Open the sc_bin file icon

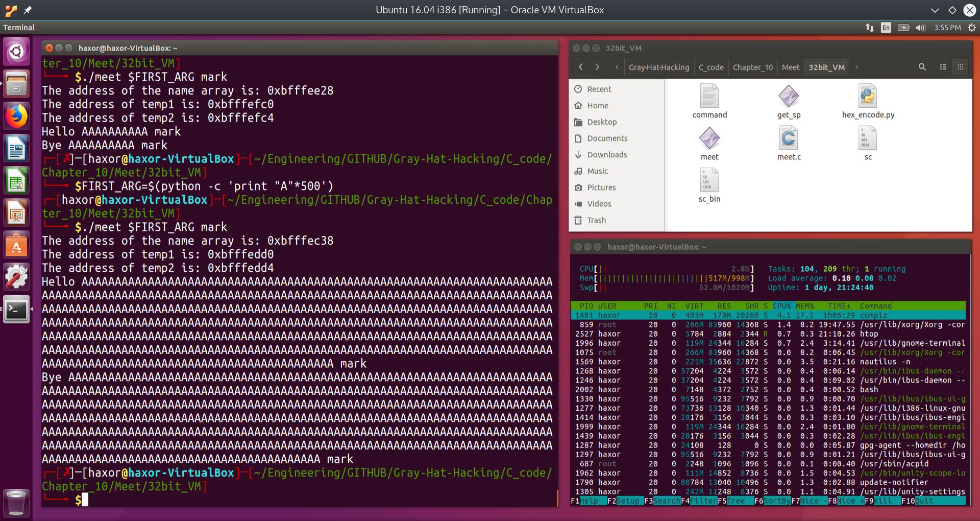coord(709,180)
